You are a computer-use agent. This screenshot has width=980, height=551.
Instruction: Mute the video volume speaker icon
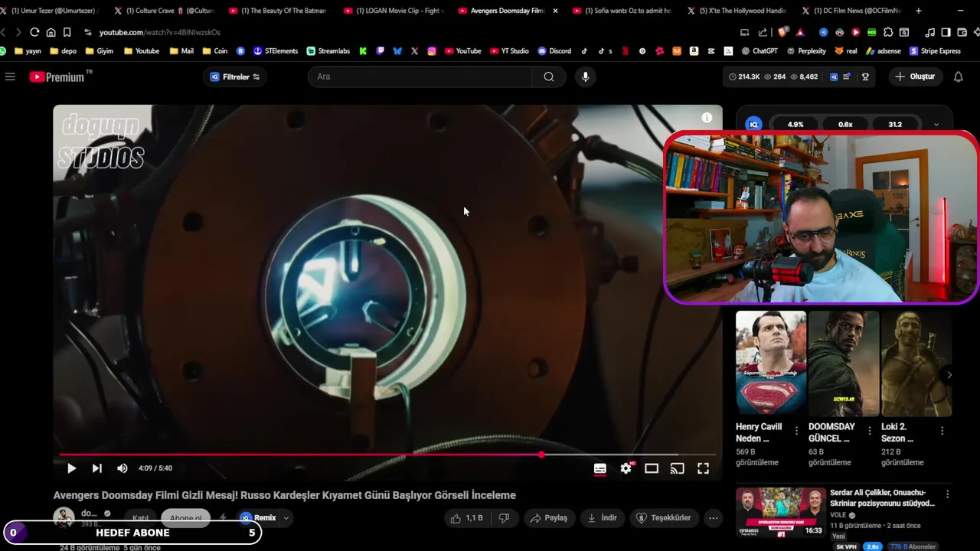122,468
